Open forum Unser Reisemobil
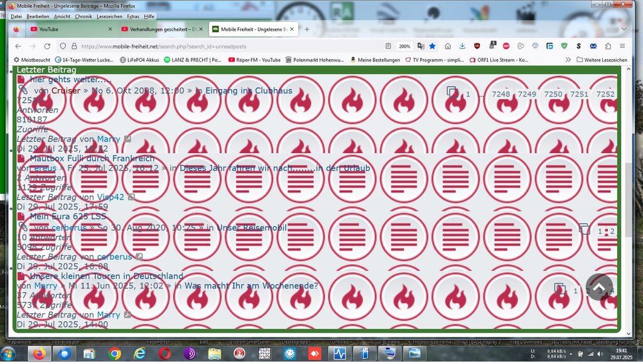The image size is (643, 364). pyautogui.click(x=251, y=227)
